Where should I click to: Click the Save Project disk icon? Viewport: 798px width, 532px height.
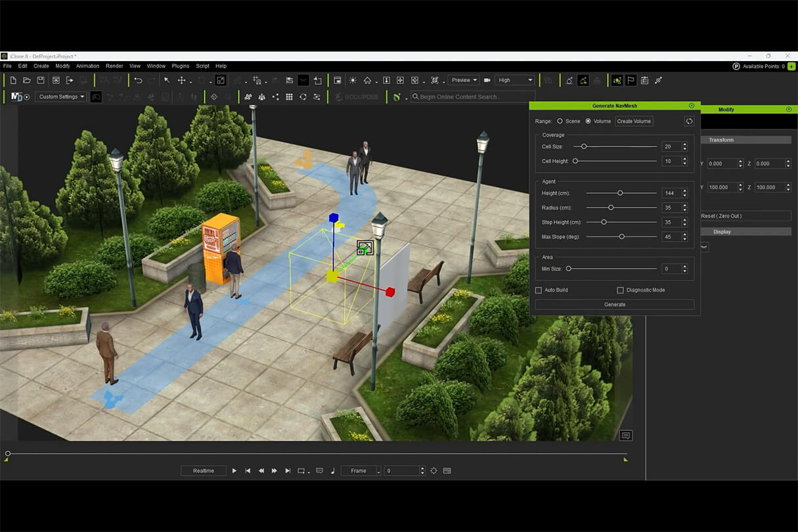[x=41, y=80]
